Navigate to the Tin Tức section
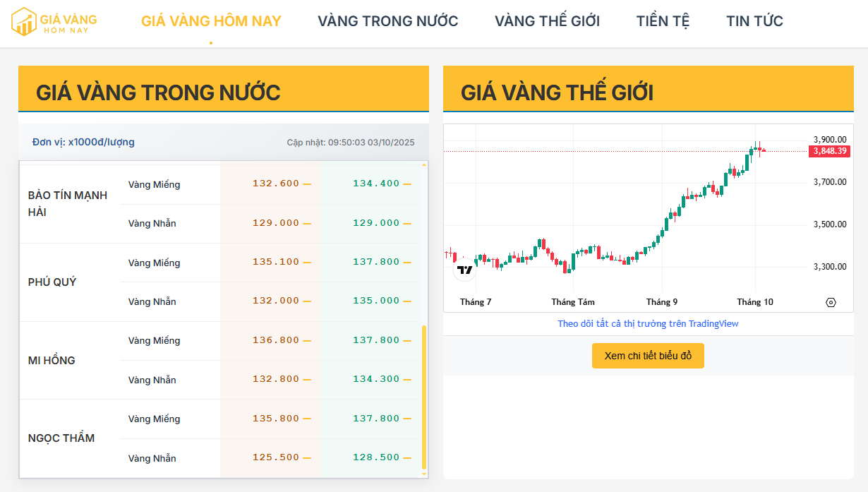The height and width of the screenshot is (492, 868). [754, 21]
